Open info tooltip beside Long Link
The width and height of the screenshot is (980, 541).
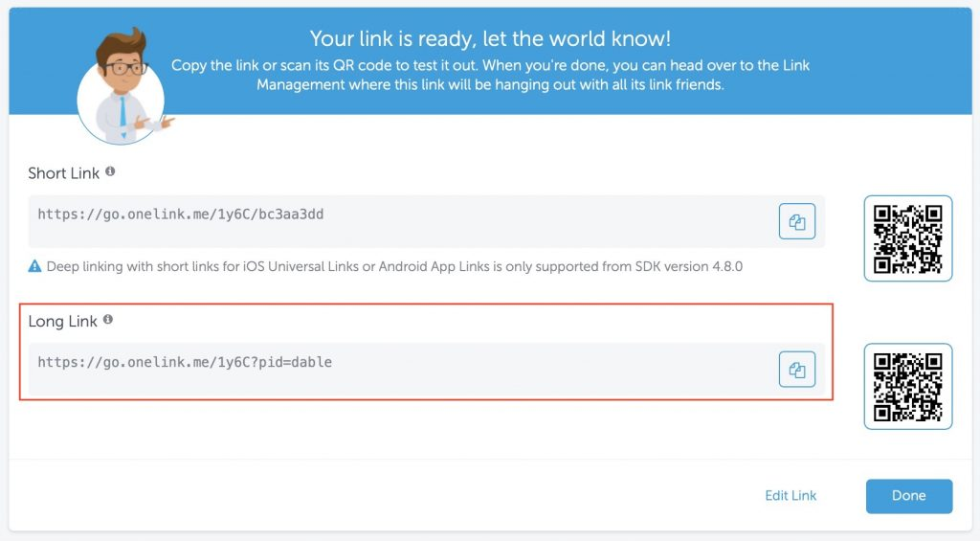(108, 320)
